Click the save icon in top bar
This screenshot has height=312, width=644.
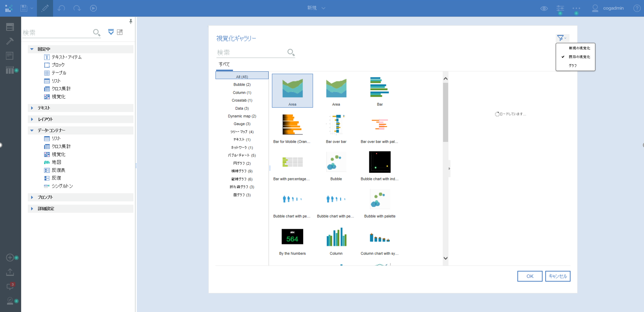pyautogui.click(x=24, y=8)
